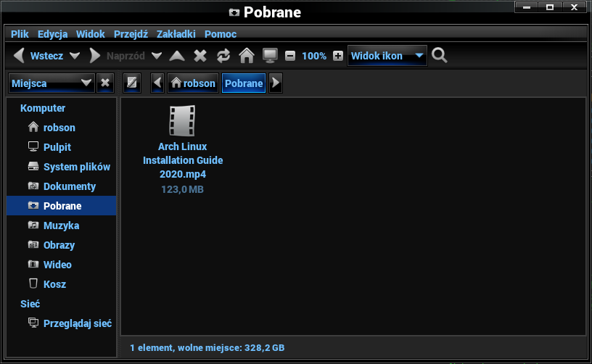Click the window title folder icon

point(234,12)
